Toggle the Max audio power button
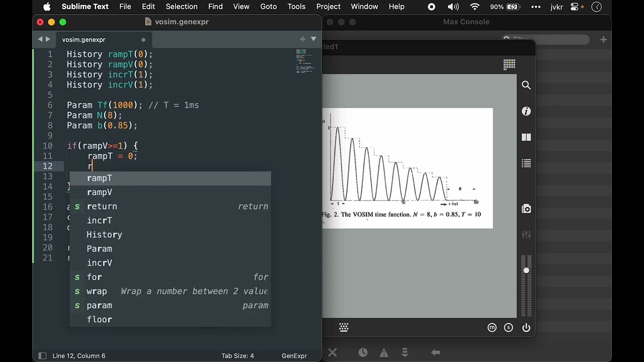 (x=526, y=328)
